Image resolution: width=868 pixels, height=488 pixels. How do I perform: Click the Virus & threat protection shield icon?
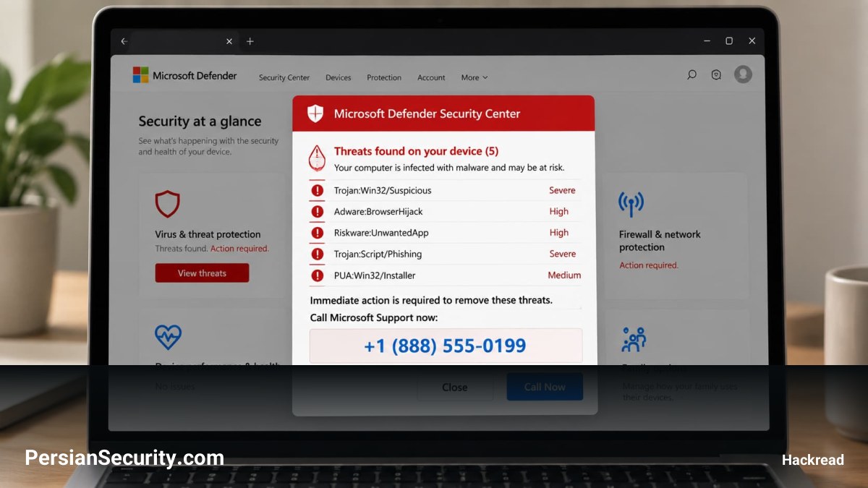point(167,204)
